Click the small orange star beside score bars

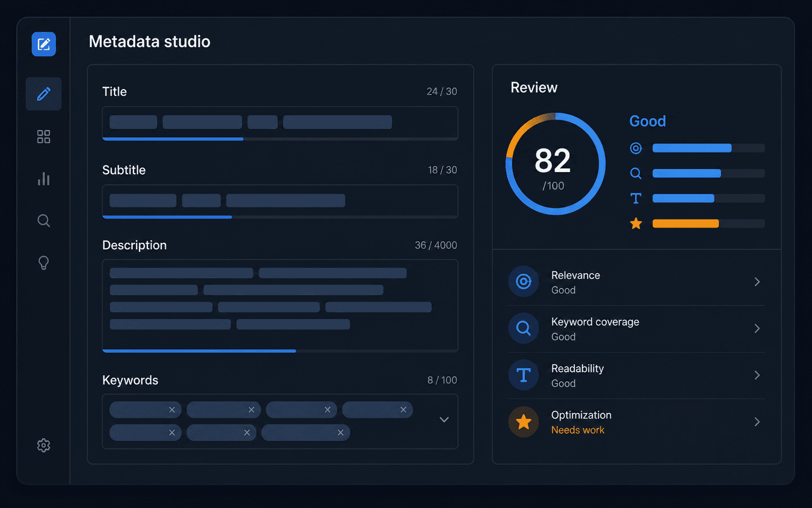[636, 223]
